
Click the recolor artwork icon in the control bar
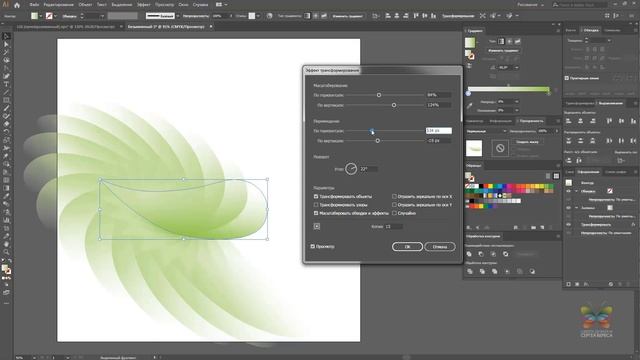pos(269,16)
